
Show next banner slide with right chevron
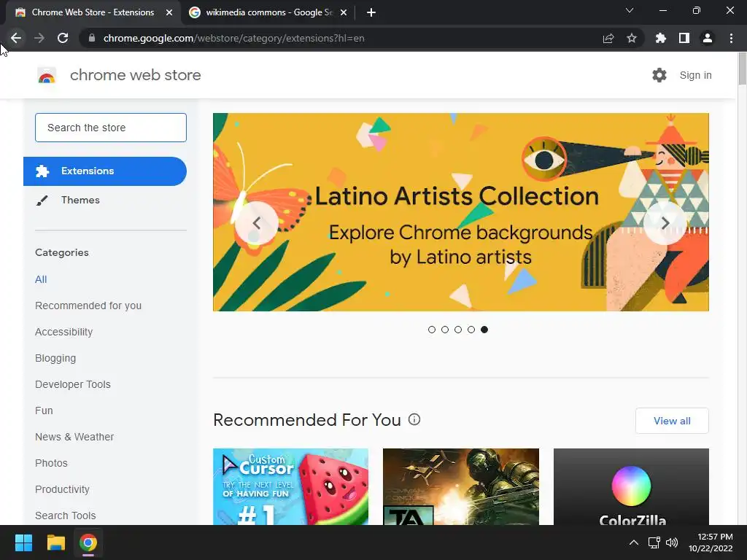665,223
